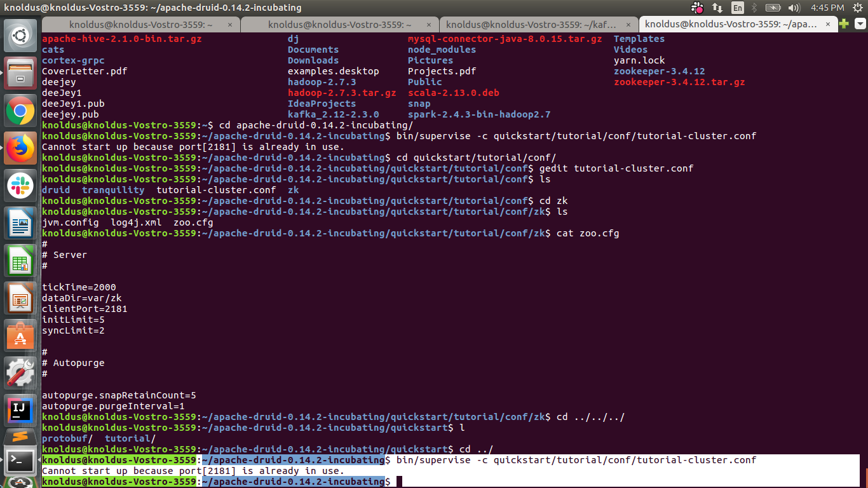Click the autopurge.purgeInterval=1 line
868x488 pixels.
tap(113, 406)
